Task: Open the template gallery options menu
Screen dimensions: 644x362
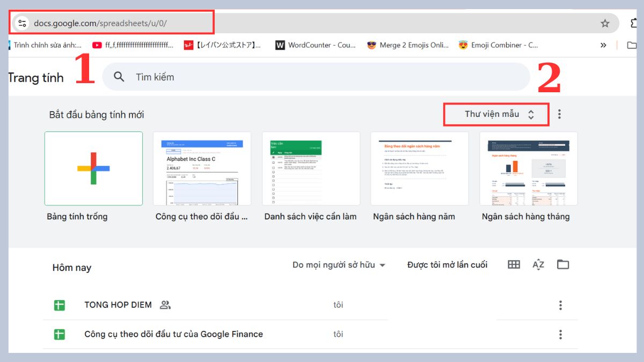Action: 559,114
